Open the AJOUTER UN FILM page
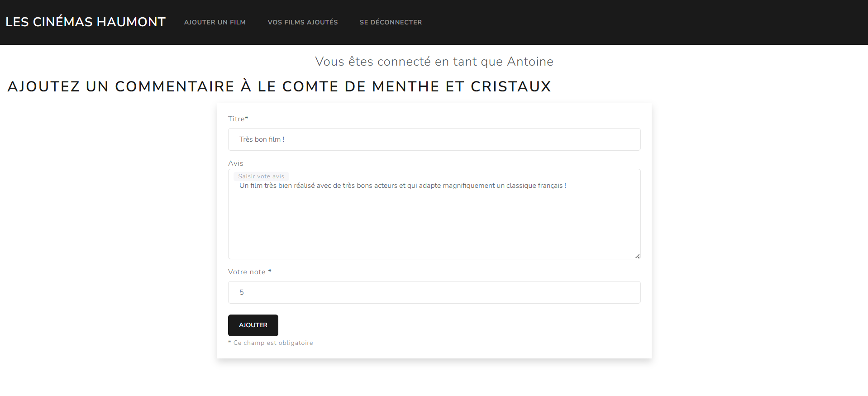This screenshot has width=868, height=396. click(x=215, y=22)
